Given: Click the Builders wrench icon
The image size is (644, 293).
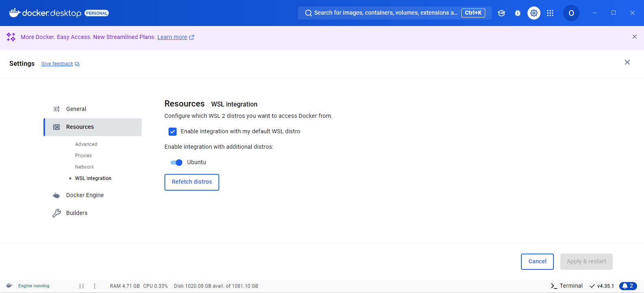Looking at the screenshot, I should click(x=56, y=213).
